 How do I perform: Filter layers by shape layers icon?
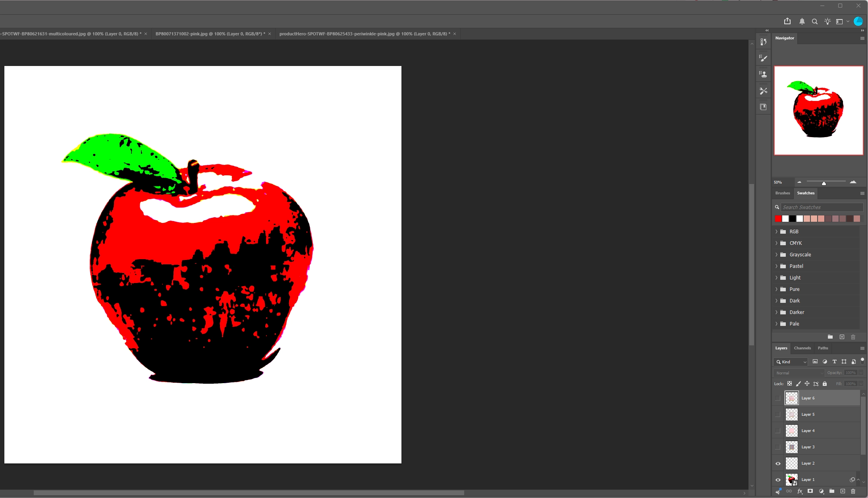pyautogui.click(x=844, y=362)
